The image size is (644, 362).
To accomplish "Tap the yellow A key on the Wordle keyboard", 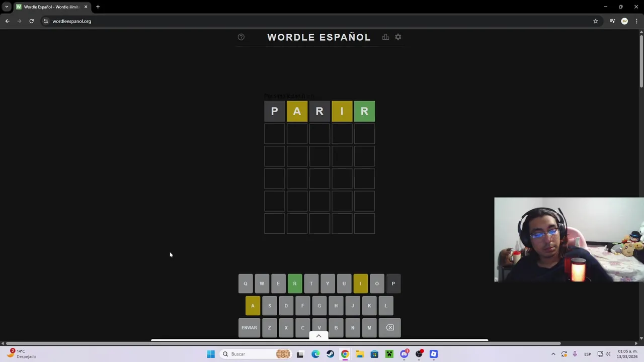I will point(253,306).
